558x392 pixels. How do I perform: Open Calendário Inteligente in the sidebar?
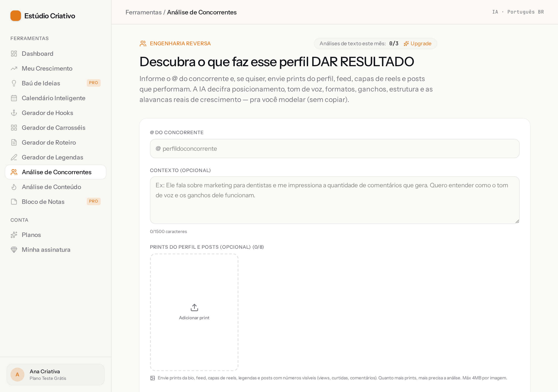point(56,98)
